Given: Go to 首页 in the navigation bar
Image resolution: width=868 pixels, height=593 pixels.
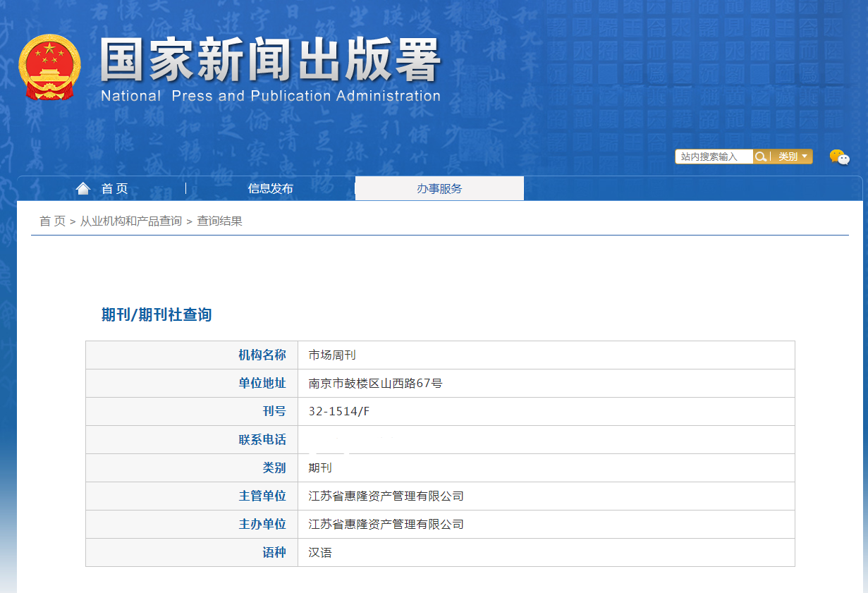Looking at the screenshot, I should (x=114, y=188).
